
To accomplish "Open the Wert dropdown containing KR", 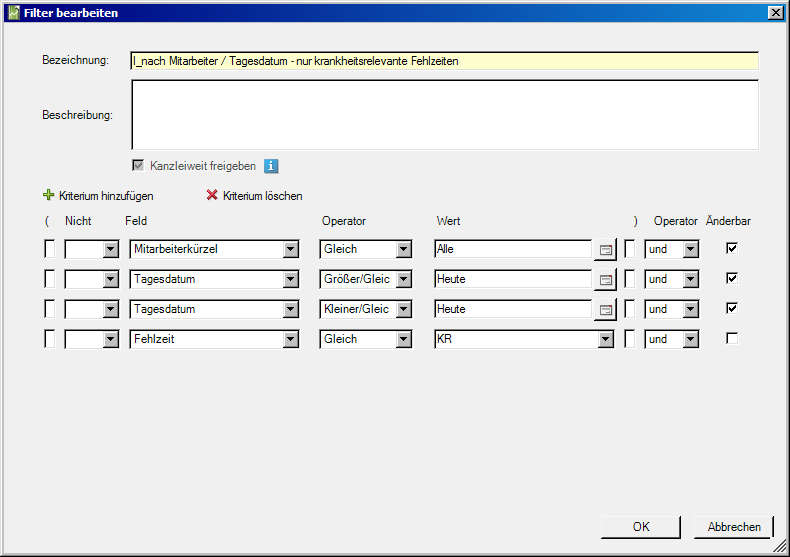I will [605, 340].
